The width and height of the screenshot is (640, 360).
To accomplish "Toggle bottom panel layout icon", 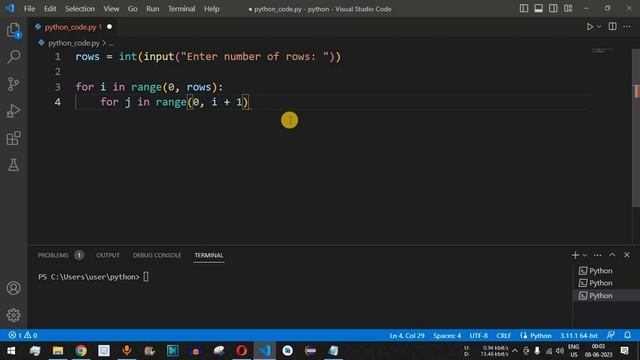I will 538,8.
